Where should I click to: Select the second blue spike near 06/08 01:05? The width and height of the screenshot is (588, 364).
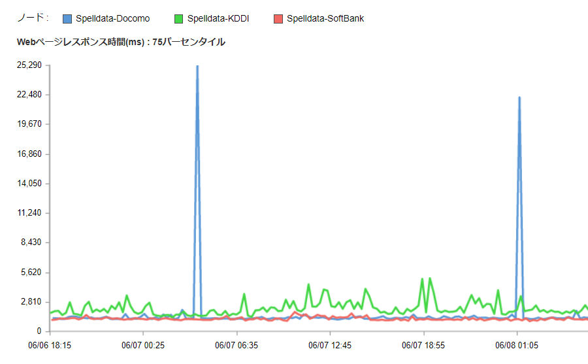point(519,98)
